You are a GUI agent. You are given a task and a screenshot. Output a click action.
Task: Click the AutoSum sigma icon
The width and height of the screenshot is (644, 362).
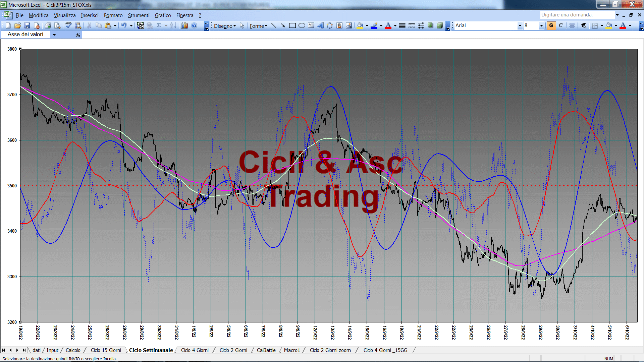click(x=159, y=25)
